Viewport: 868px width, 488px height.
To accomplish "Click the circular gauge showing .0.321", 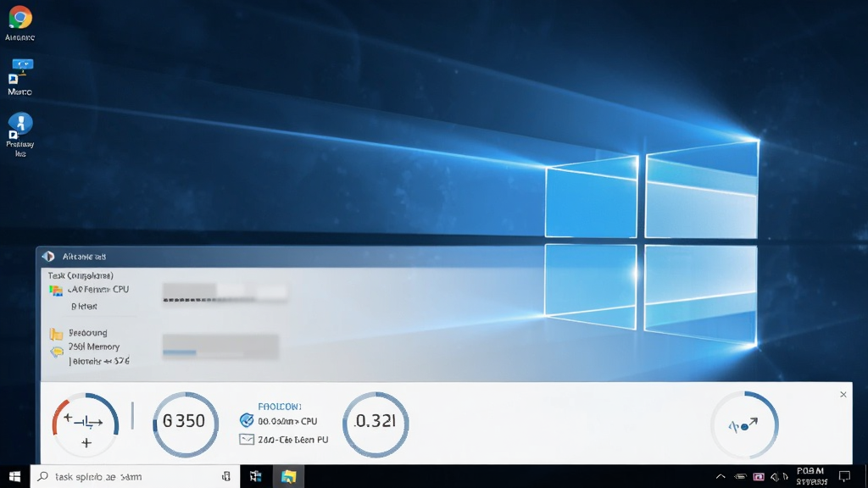I will pos(376,424).
